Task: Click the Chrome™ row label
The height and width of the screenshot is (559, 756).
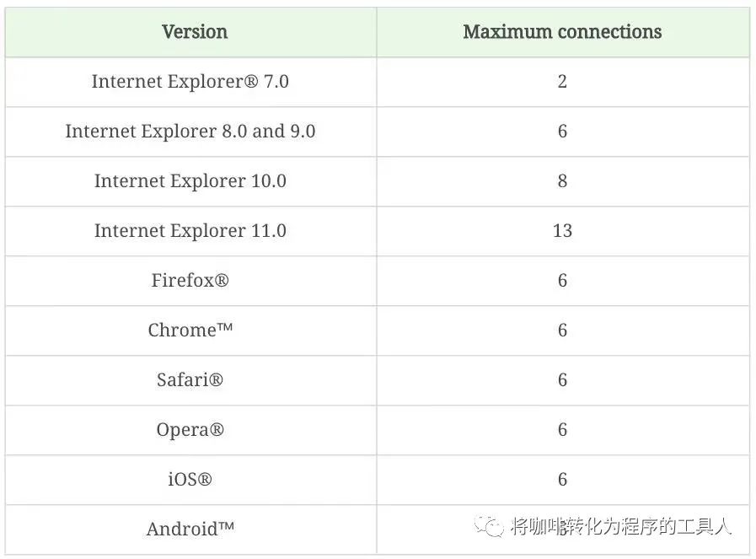Action: coord(190,330)
